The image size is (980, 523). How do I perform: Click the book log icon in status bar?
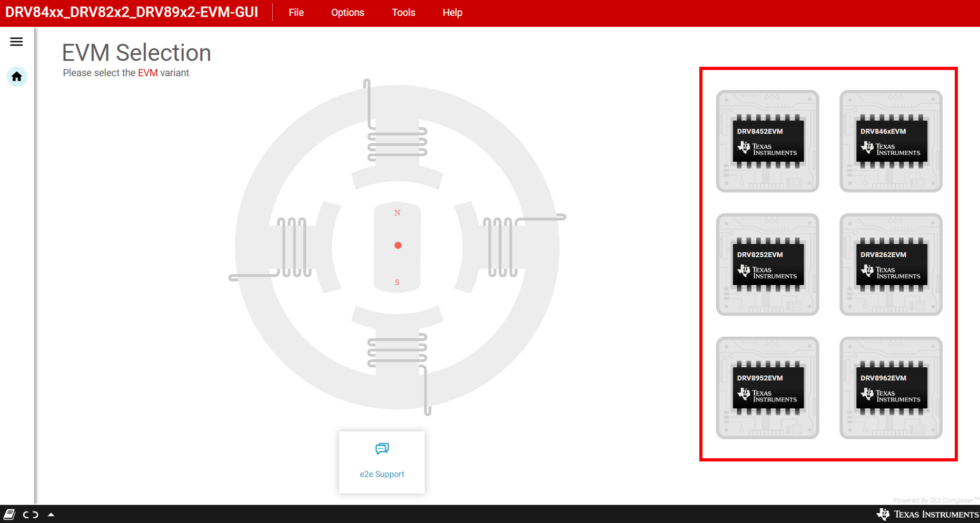(9, 515)
